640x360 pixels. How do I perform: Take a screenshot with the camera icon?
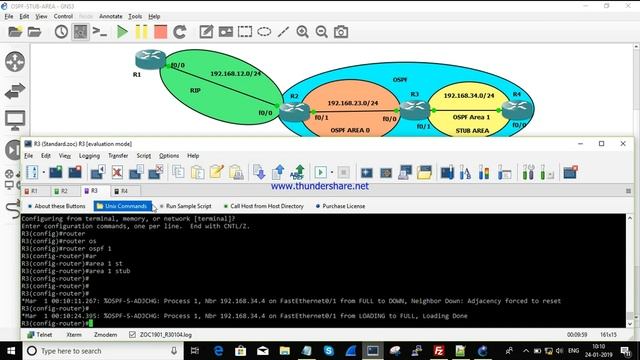click(341, 32)
